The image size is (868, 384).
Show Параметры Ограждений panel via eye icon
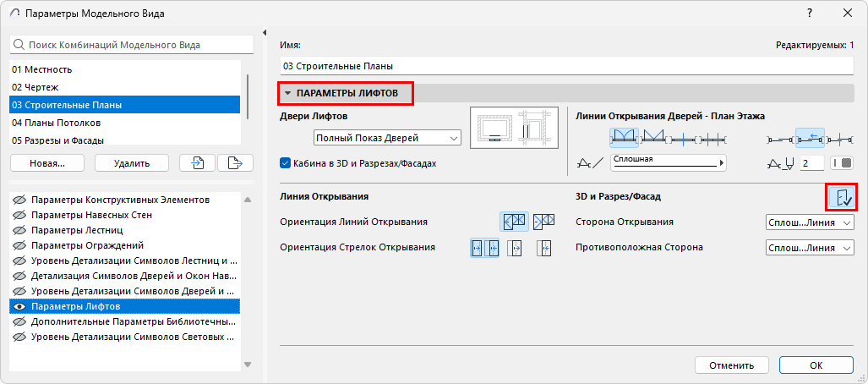20,245
